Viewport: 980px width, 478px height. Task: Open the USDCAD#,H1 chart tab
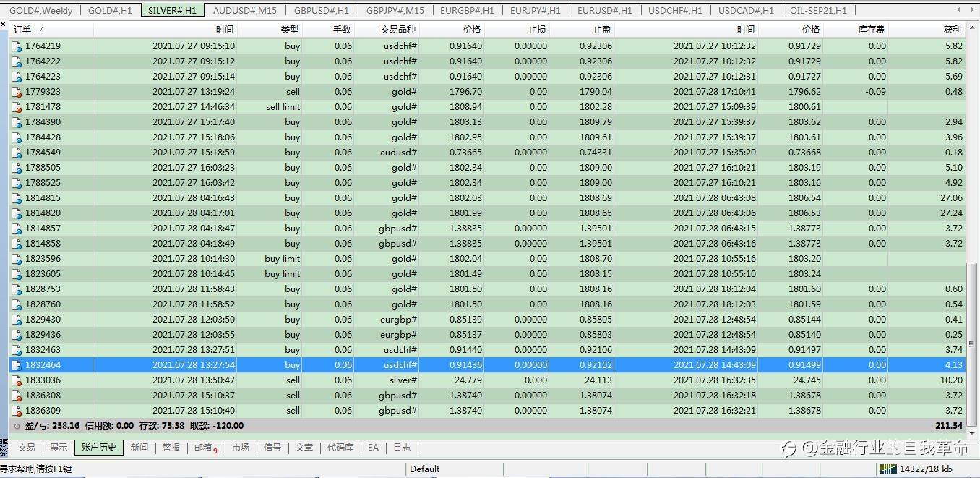746,10
